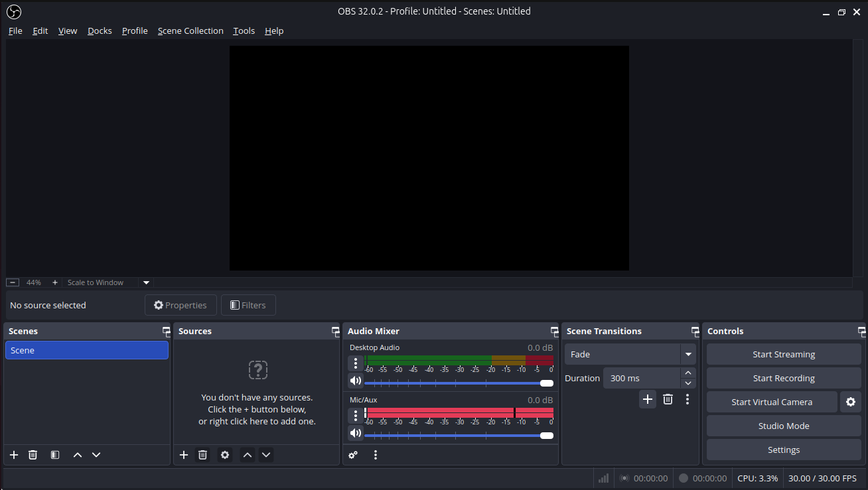Open scene filters icon in Scenes toolbar
This screenshot has width=868, height=490.
pos(55,455)
